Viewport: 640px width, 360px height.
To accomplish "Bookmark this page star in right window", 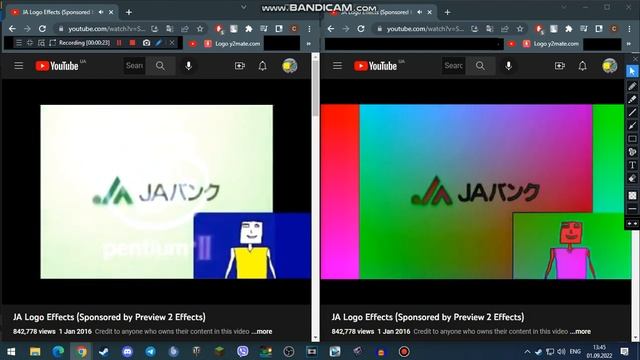I will click(520, 29).
